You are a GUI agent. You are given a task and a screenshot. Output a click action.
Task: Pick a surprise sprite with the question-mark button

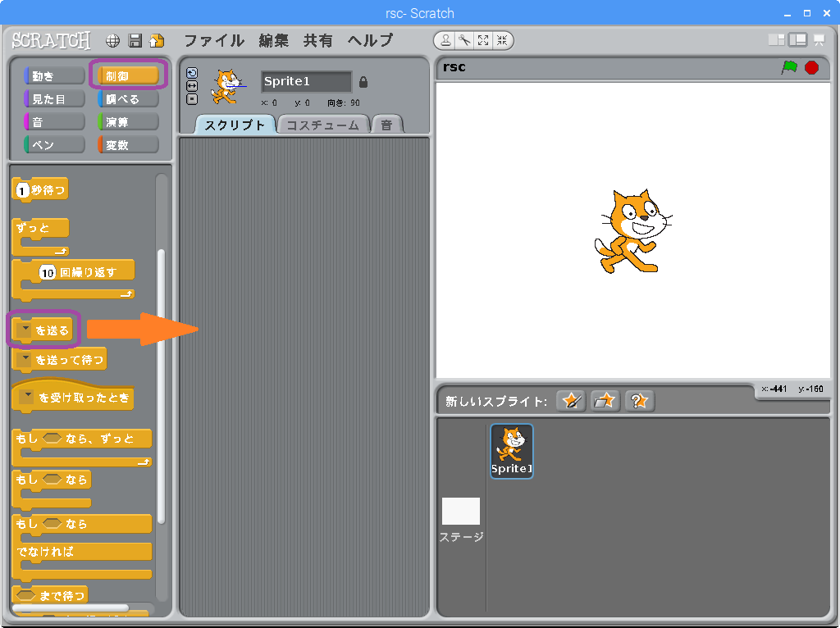coord(640,401)
